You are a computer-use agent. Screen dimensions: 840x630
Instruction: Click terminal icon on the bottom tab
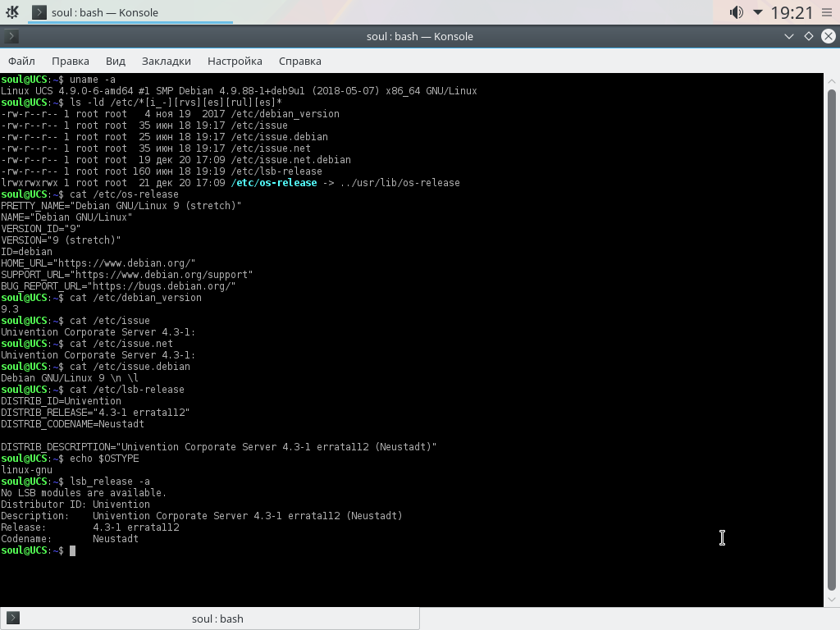[x=13, y=619]
